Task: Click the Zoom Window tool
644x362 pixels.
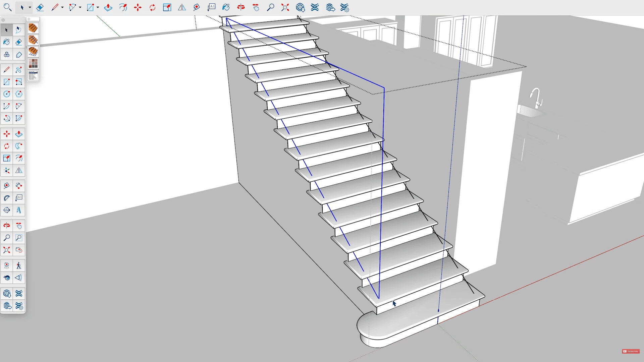Action: point(19,238)
